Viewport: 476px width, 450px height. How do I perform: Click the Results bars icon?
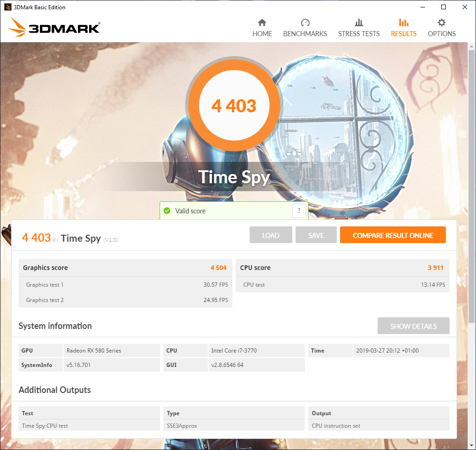pos(404,22)
